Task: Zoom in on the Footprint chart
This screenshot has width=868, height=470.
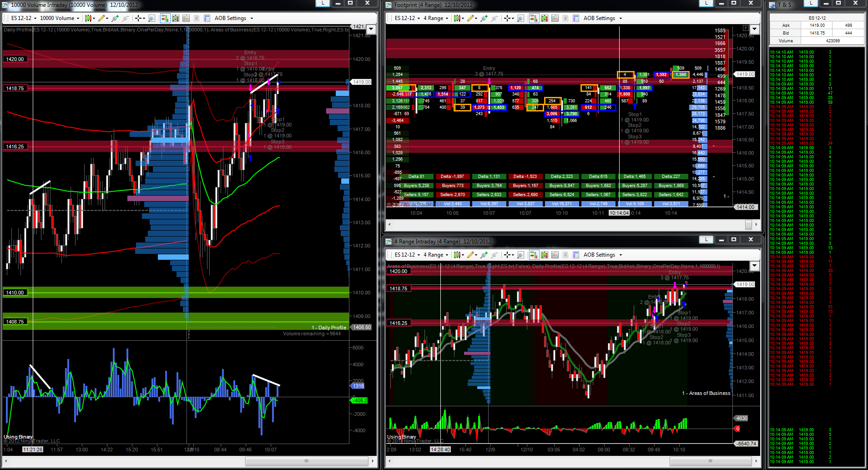Action: (484, 18)
